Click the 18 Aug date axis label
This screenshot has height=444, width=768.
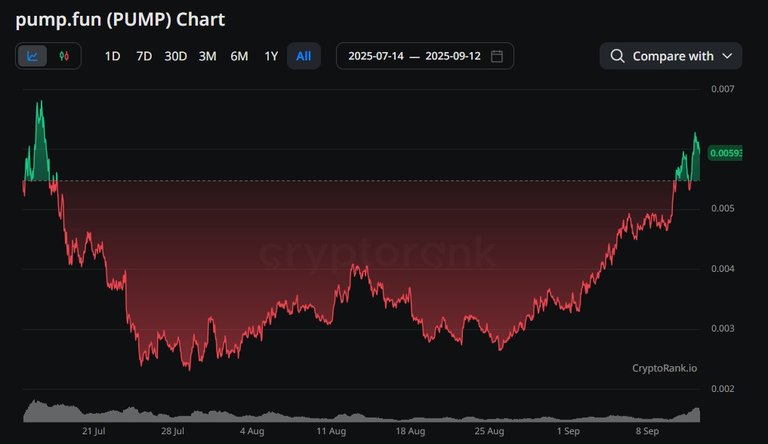[410, 431]
